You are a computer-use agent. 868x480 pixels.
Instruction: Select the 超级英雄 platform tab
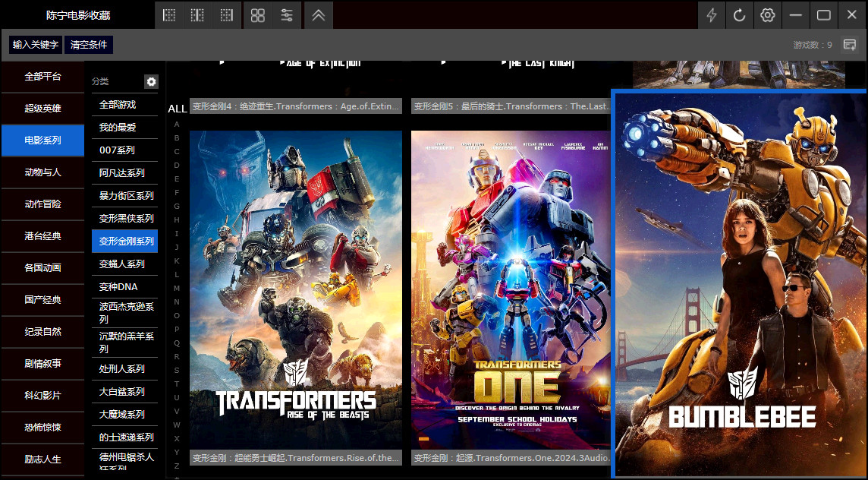pos(42,109)
